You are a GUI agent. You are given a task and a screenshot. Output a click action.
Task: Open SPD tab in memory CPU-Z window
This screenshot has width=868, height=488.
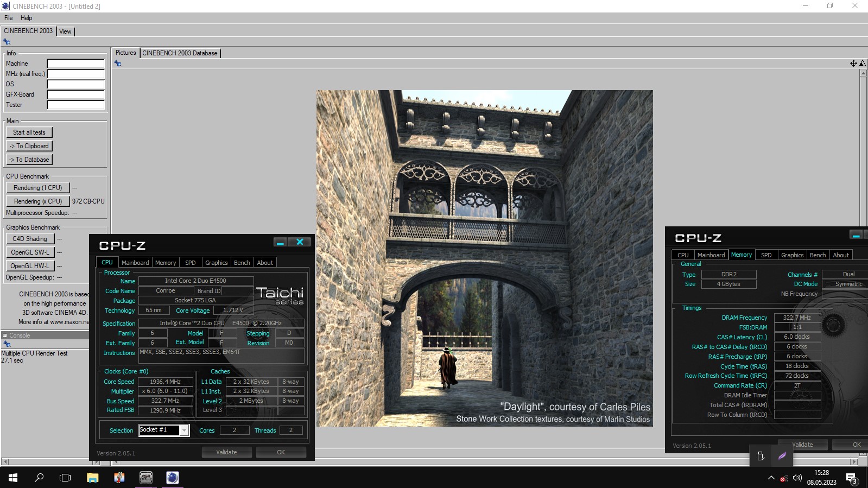(766, 255)
